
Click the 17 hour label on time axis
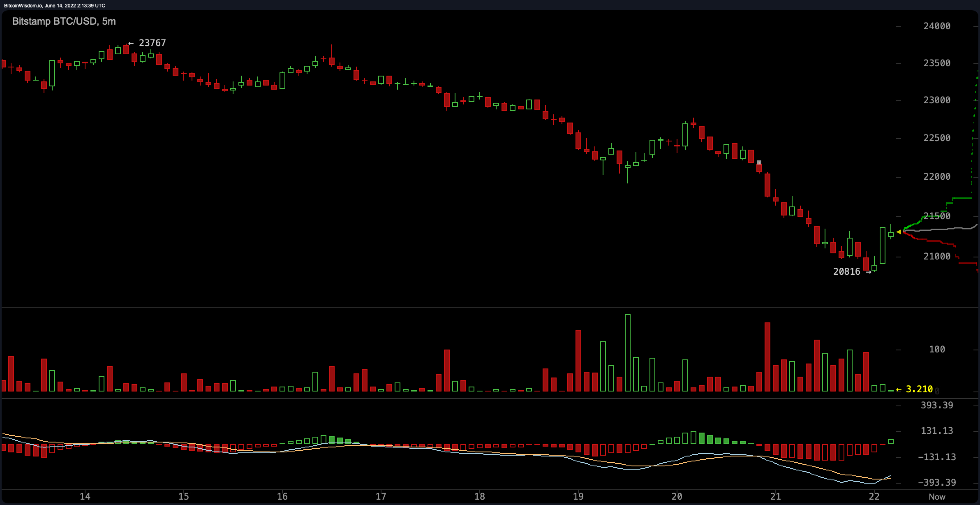[x=381, y=496]
